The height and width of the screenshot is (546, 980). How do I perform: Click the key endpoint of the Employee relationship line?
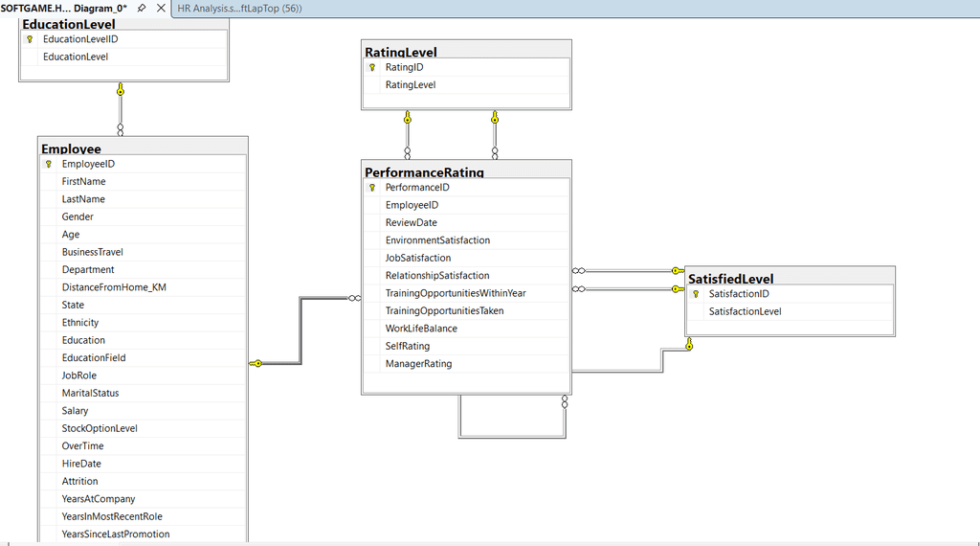pyautogui.click(x=256, y=363)
